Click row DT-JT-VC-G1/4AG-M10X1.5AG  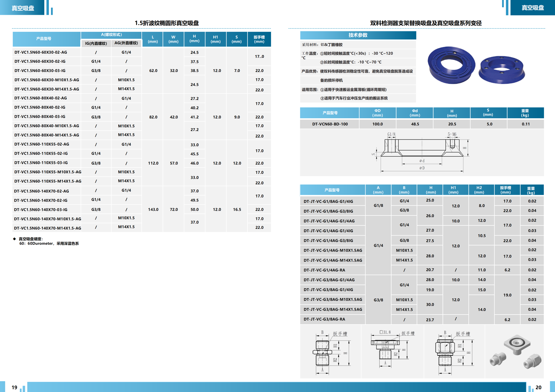422,250
